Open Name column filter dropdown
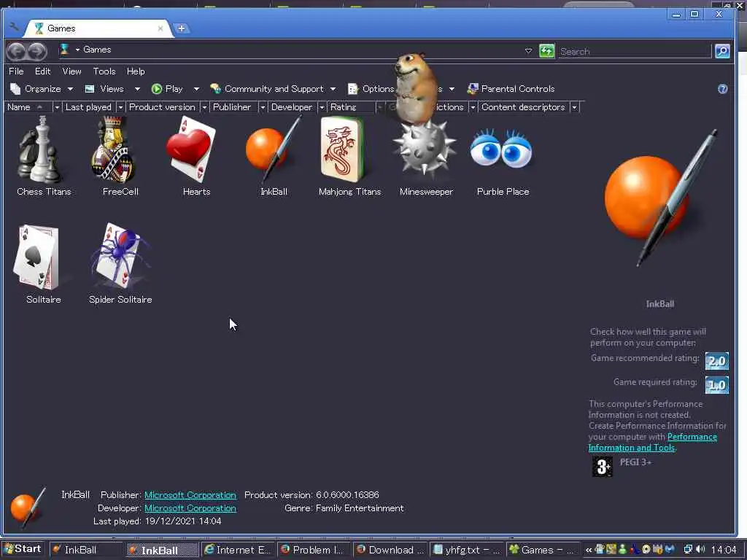The height and width of the screenshot is (560, 747). (x=57, y=107)
